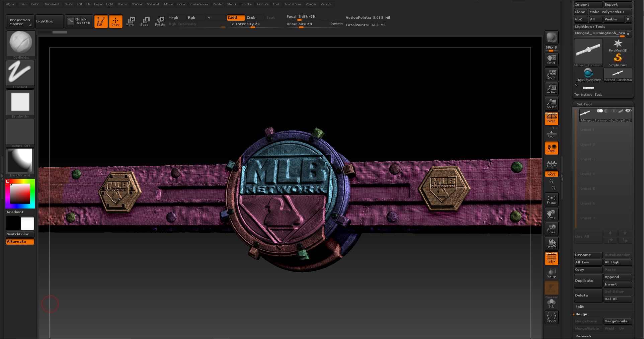Click the right-shelf Move view icon

point(551,214)
